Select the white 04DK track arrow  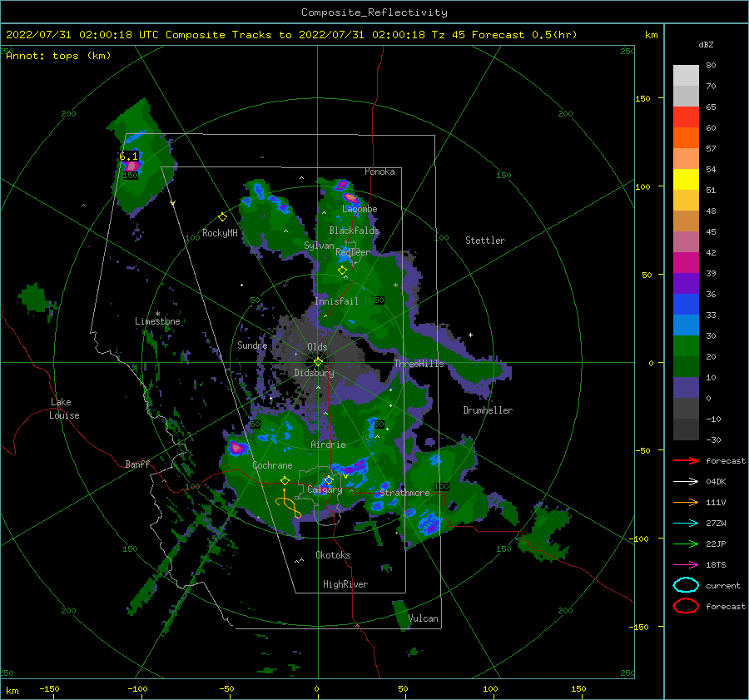coord(686,482)
